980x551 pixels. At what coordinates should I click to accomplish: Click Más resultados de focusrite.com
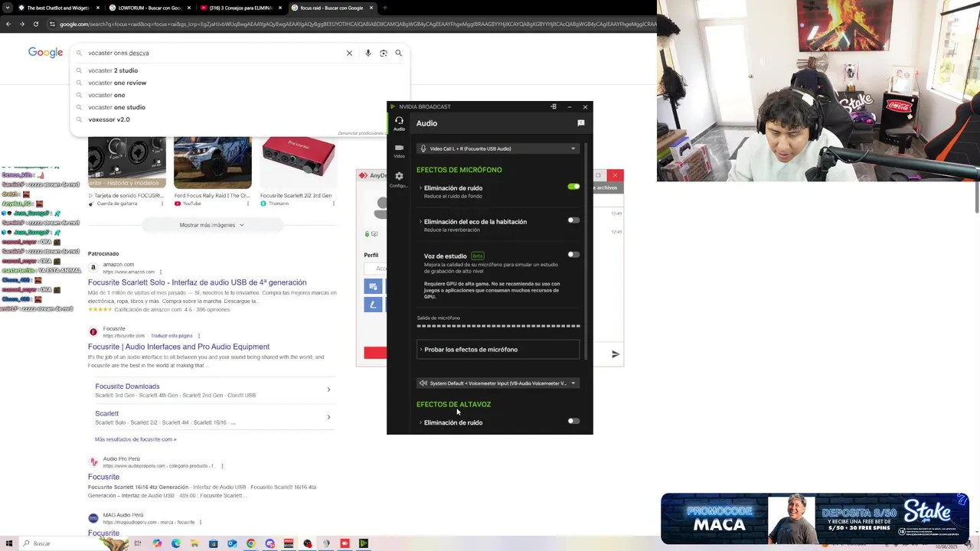coord(136,439)
